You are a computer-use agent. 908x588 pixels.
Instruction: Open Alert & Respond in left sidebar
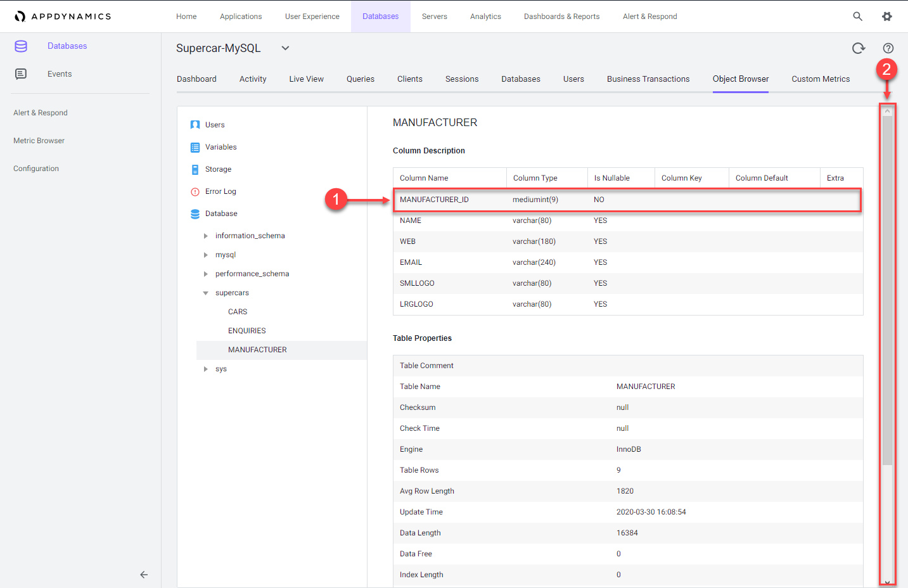41,113
